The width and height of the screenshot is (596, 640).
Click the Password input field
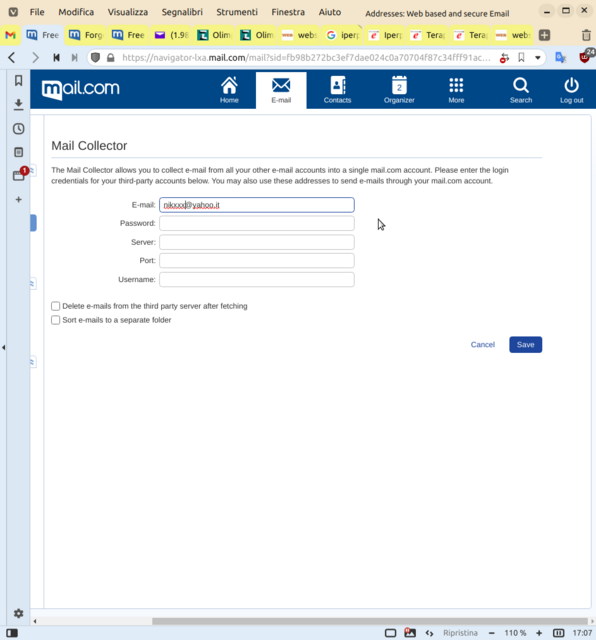point(257,223)
